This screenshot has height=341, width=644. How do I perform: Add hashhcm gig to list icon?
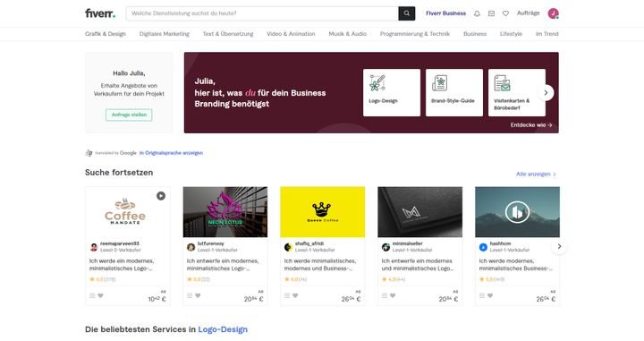[482, 296]
